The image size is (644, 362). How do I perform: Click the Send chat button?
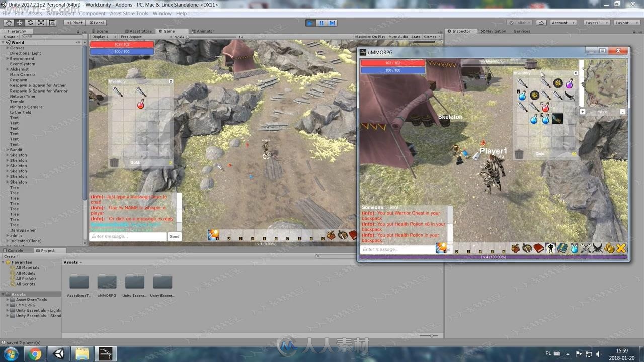click(174, 236)
